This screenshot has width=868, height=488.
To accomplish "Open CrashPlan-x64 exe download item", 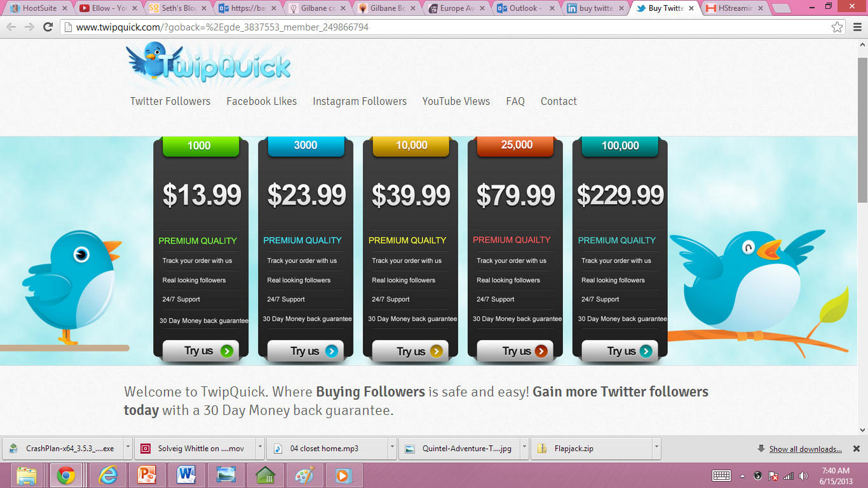I will 63,448.
